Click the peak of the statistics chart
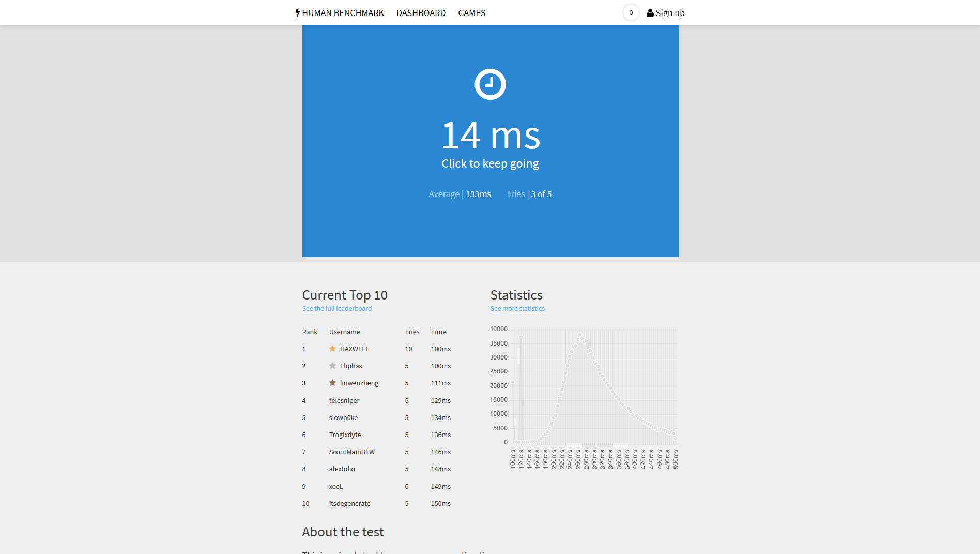This screenshot has height=554, width=980. (580, 335)
